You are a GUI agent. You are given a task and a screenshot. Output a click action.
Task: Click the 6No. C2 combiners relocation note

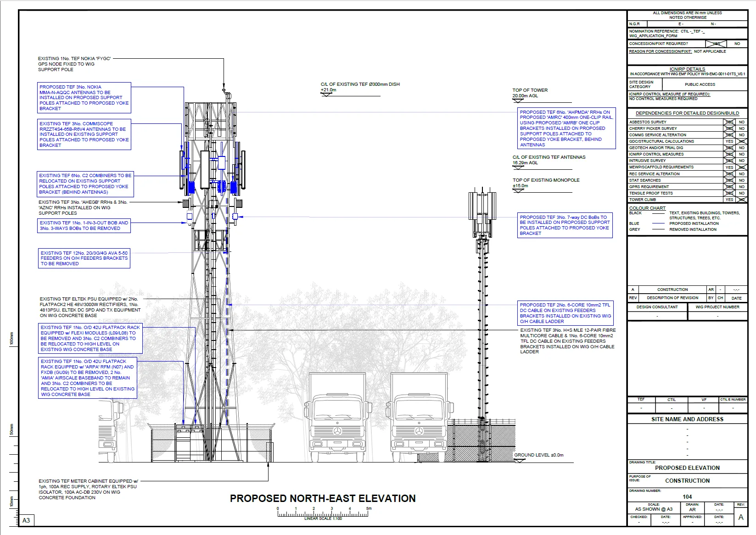coord(85,184)
